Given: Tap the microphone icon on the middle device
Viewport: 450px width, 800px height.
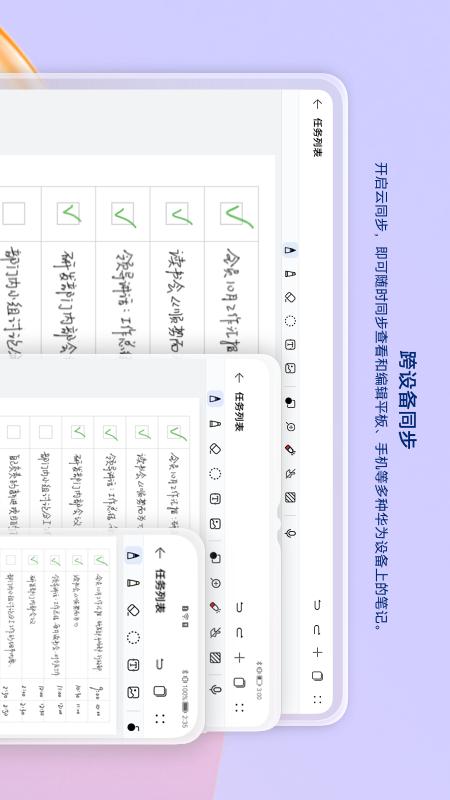Looking at the screenshot, I should (x=215, y=689).
